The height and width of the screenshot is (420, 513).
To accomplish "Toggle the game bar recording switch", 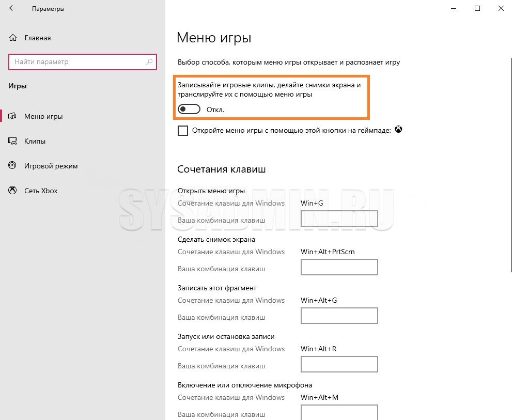I will [x=189, y=109].
